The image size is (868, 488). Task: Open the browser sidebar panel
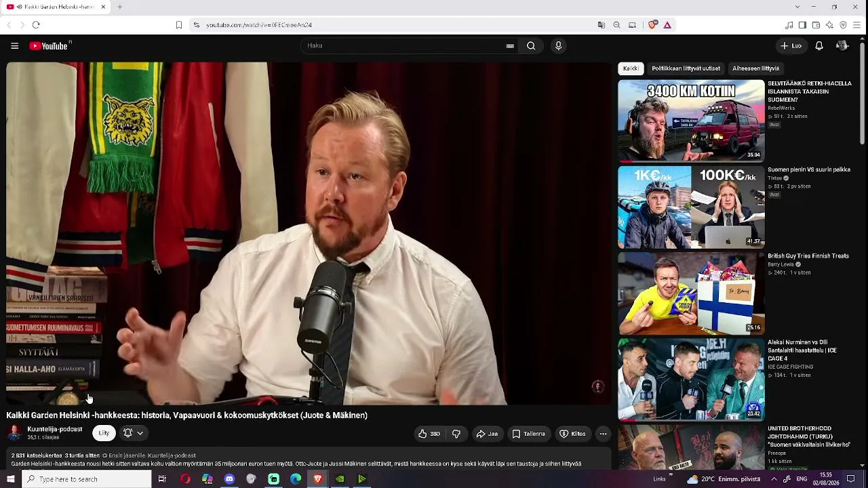click(x=802, y=25)
